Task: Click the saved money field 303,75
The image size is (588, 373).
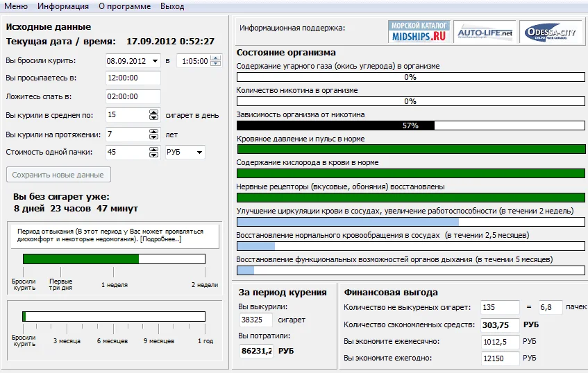Action: tap(501, 325)
